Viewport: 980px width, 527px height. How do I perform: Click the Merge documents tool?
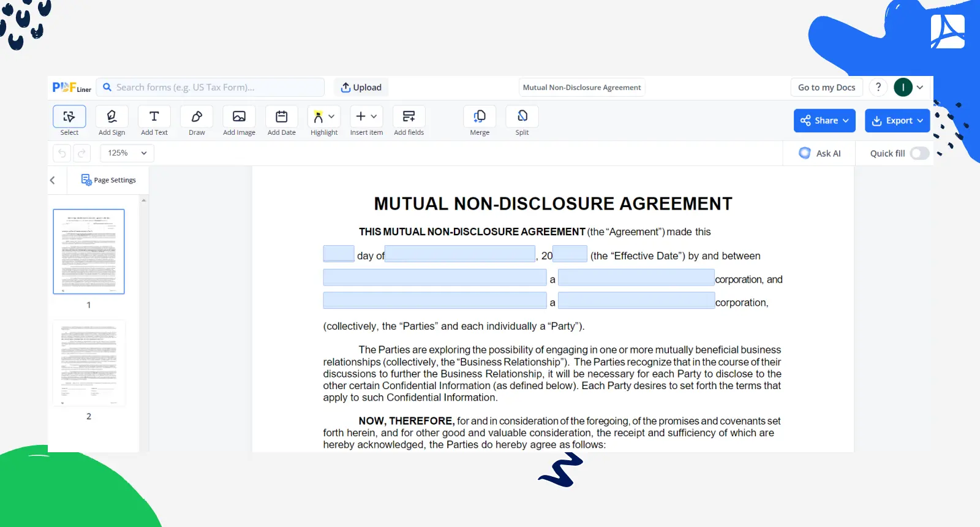(480, 116)
